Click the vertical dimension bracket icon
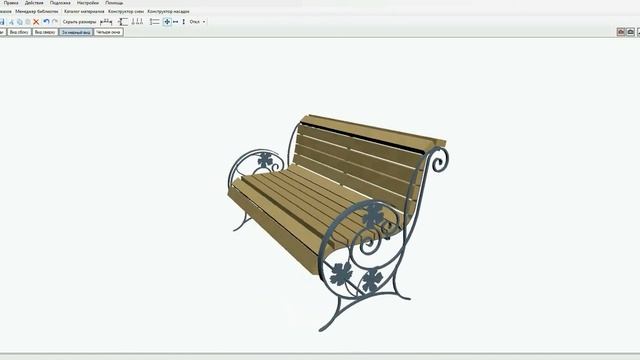 [123, 22]
